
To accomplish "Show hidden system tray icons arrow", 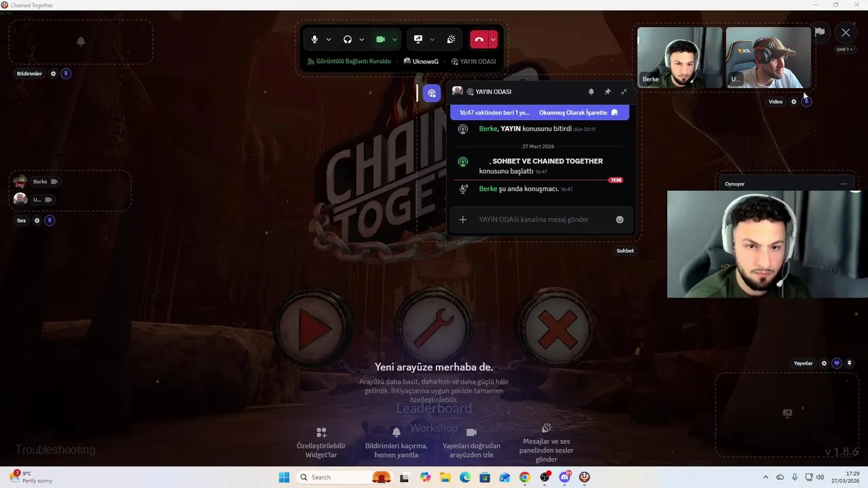I will [x=766, y=477].
